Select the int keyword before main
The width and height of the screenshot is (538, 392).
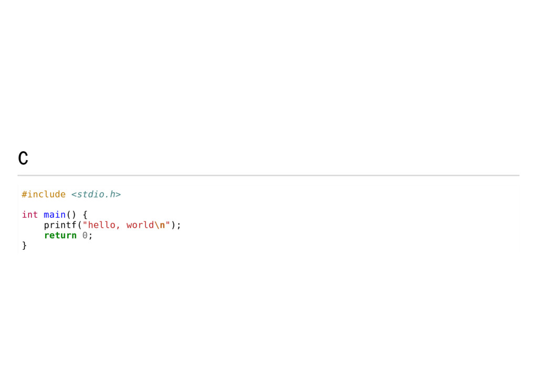pyautogui.click(x=30, y=215)
